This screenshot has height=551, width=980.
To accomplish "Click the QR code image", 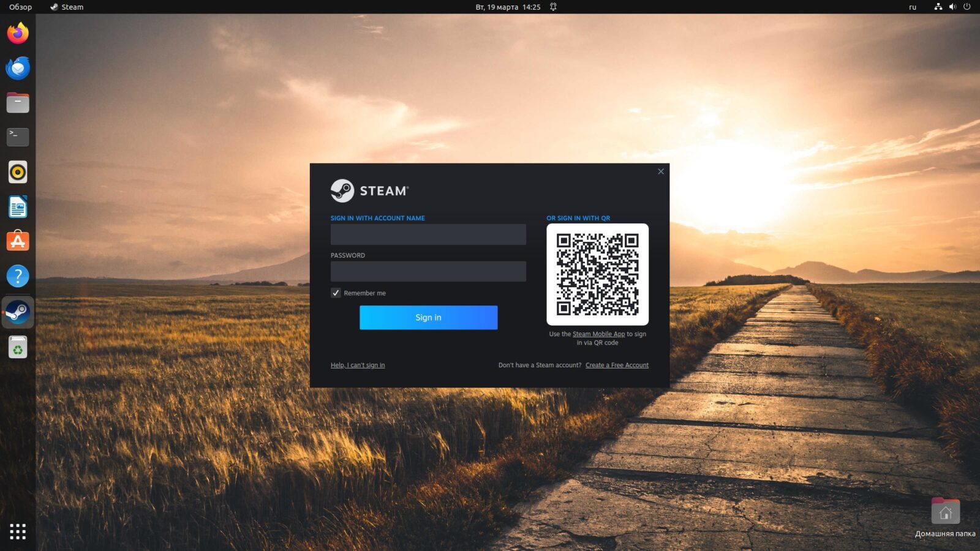I will tap(597, 274).
